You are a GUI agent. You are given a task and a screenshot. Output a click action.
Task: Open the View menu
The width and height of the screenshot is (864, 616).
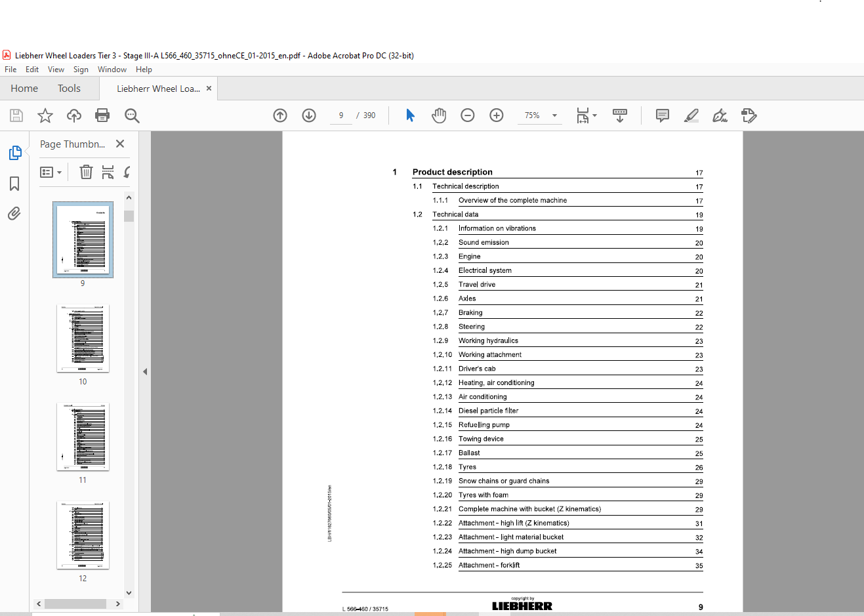tap(56, 70)
